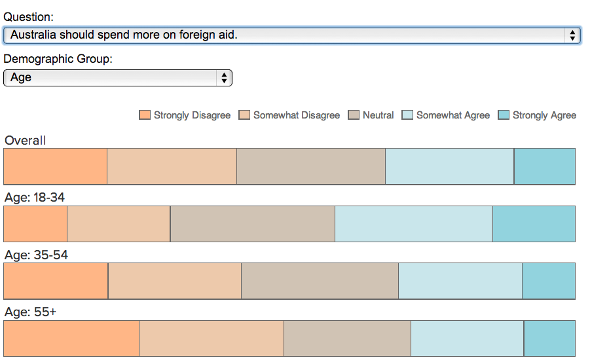Click the Somewhat Agree legend label
The image size is (590, 364).
pos(453,115)
